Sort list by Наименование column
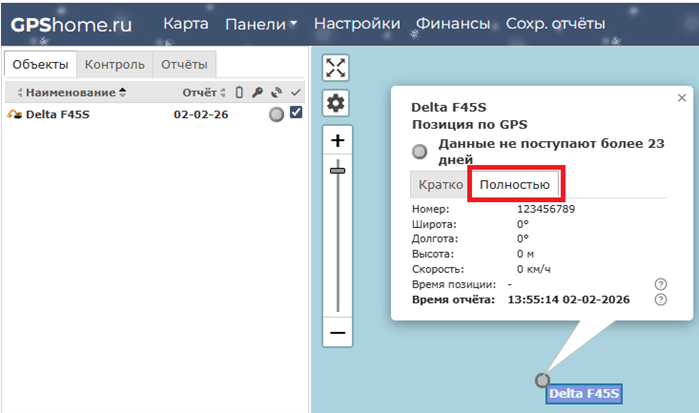 [x=70, y=93]
